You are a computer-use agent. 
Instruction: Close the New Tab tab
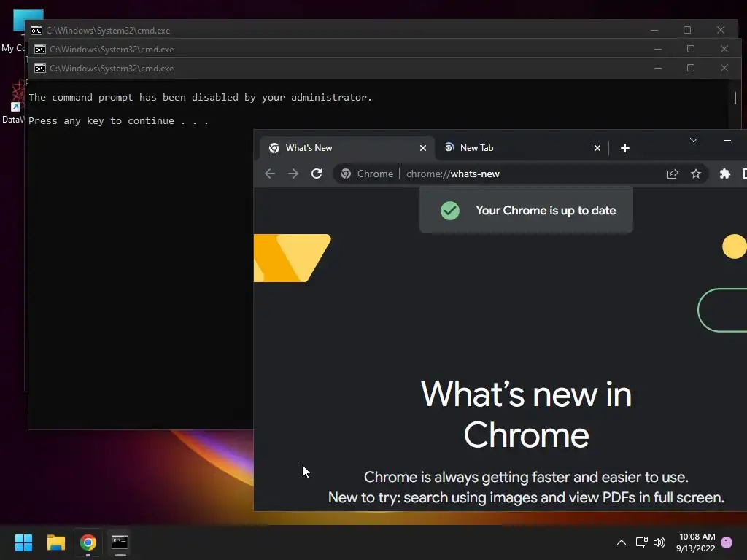pos(597,148)
